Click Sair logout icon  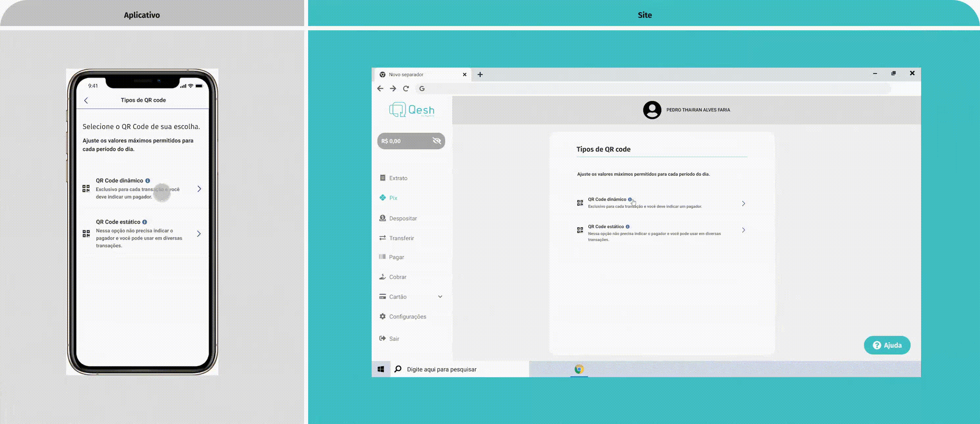click(382, 338)
